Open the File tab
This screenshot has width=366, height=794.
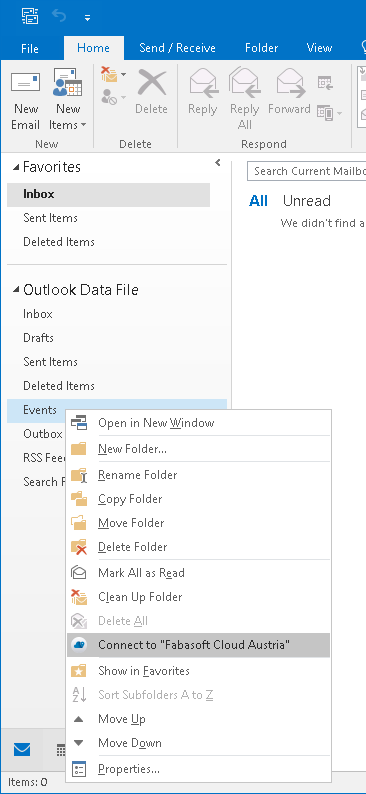point(30,48)
